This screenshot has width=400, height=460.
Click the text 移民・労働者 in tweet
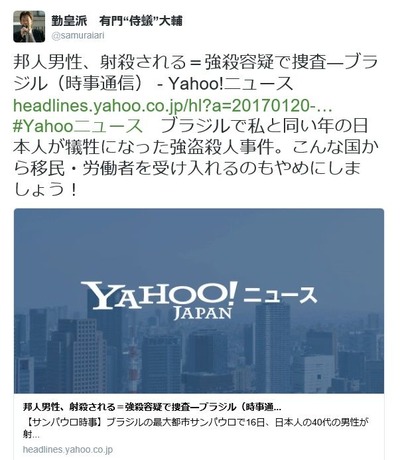click(x=84, y=169)
